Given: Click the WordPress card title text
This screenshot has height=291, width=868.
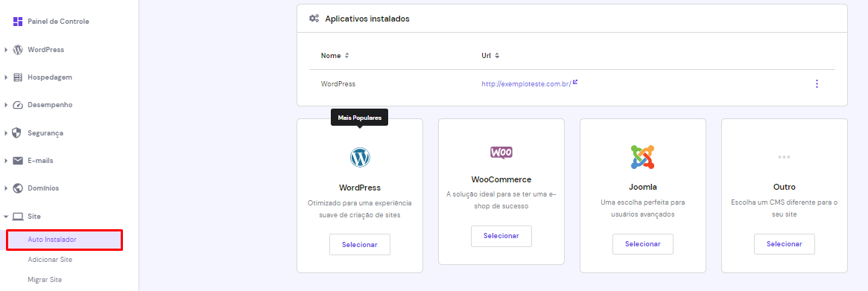Looking at the screenshot, I should (360, 188).
